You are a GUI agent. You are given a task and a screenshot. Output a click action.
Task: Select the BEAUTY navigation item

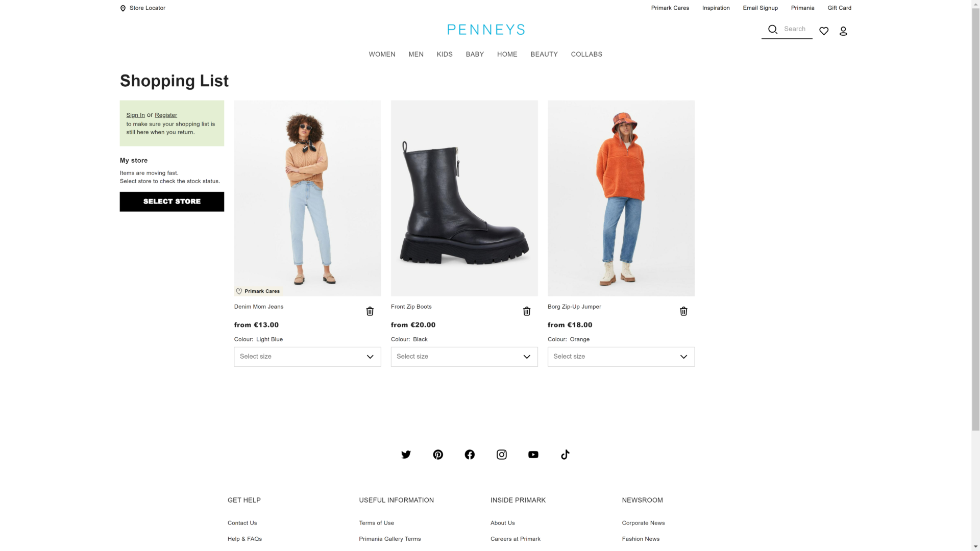544,54
